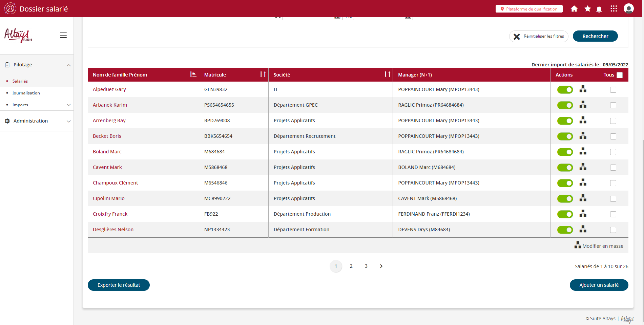
Task: Expand the Imports submenu
Action: pos(69,105)
